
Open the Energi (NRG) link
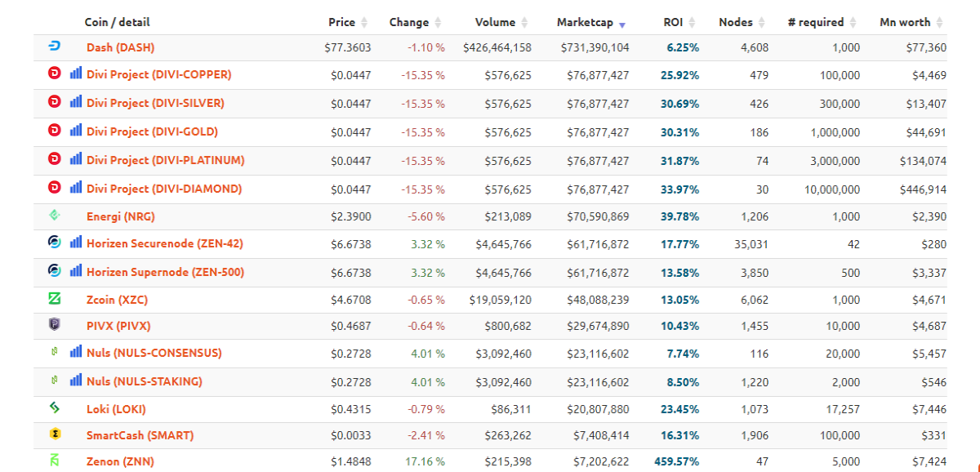[121, 216]
